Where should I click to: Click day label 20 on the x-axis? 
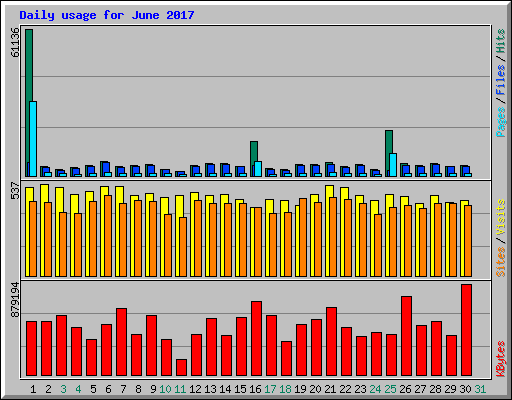315,389
